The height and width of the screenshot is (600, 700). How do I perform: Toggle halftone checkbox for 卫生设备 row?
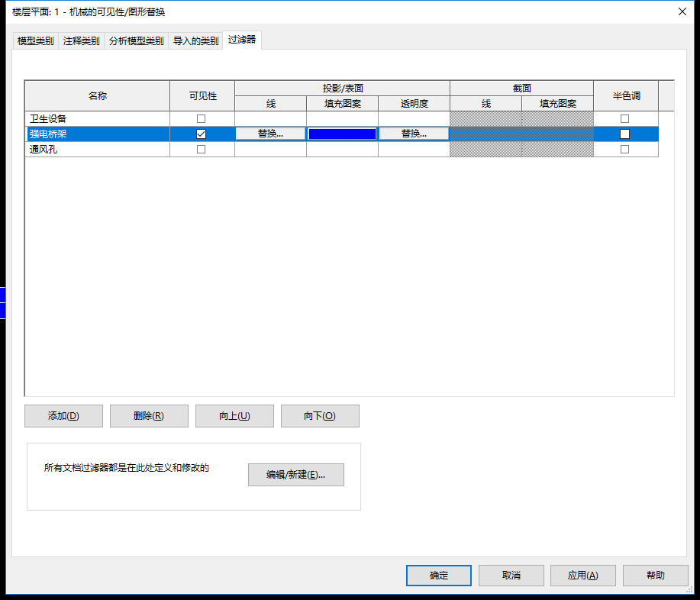tap(625, 119)
